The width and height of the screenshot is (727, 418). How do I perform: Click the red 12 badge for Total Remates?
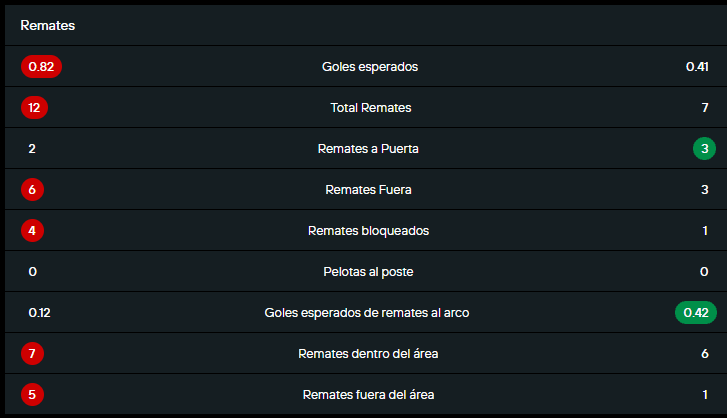(34, 108)
